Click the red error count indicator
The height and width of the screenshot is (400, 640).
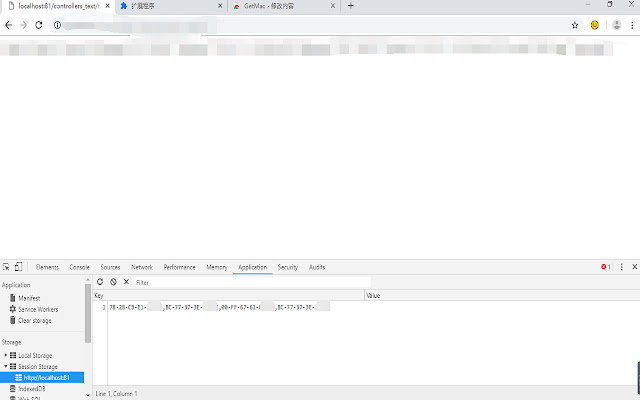pyautogui.click(x=606, y=267)
